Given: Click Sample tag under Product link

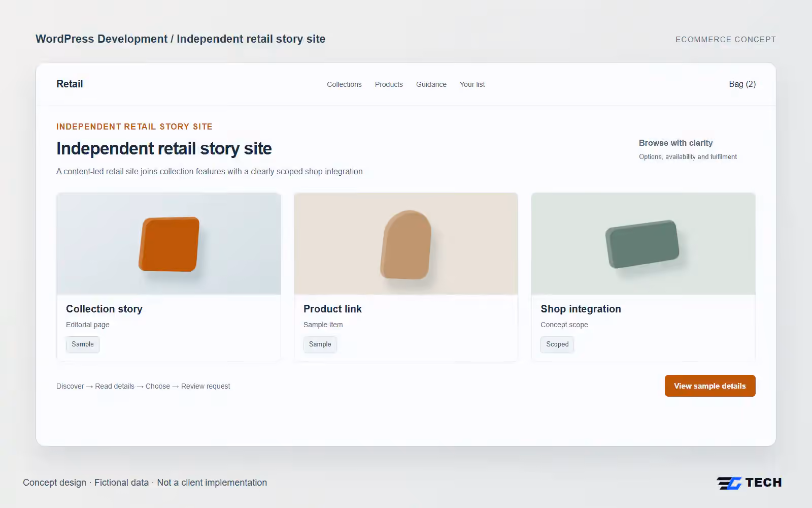Looking at the screenshot, I should [x=320, y=344].
